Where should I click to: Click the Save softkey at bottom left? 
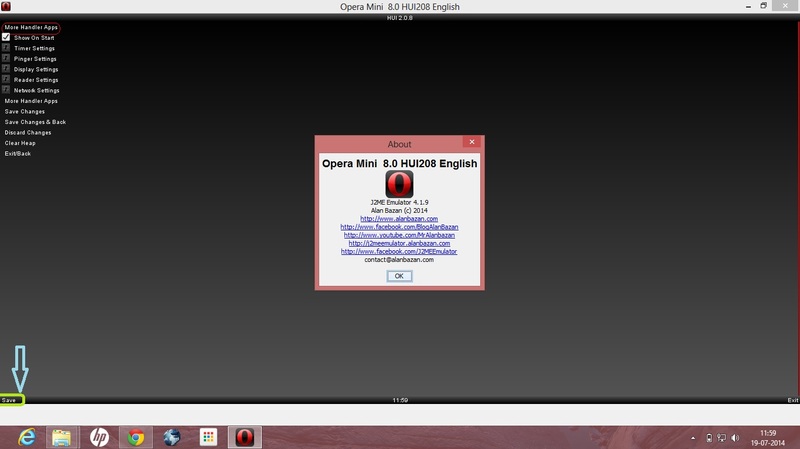(x=9, y=400)
